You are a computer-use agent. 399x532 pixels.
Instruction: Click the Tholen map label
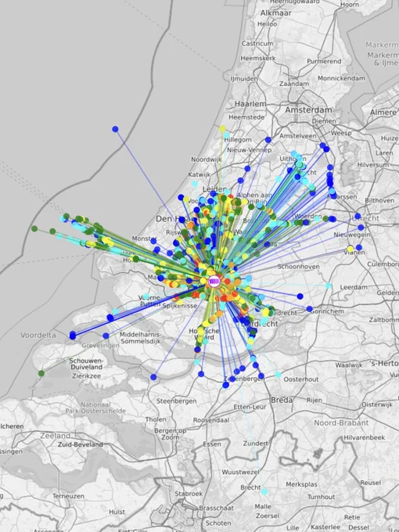tap(156, 419)
